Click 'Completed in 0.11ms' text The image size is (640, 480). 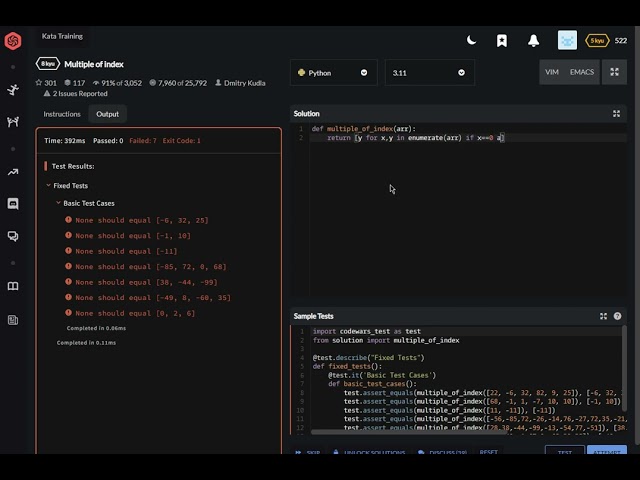[86, 342]
